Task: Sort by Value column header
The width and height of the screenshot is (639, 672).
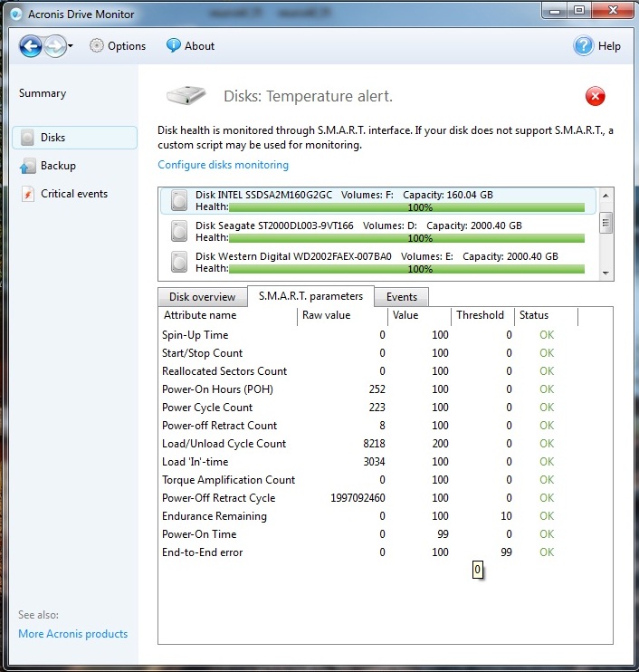Action: (419, 315)
